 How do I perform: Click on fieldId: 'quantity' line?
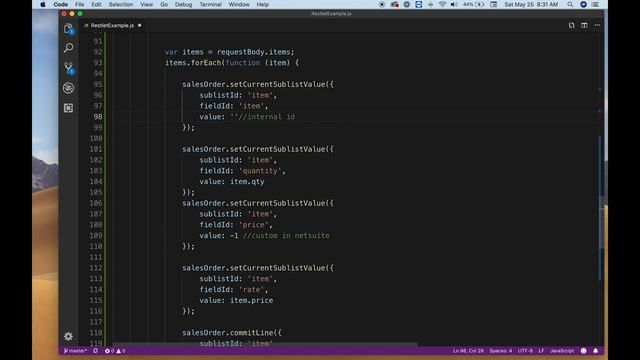tap(242, 171)
